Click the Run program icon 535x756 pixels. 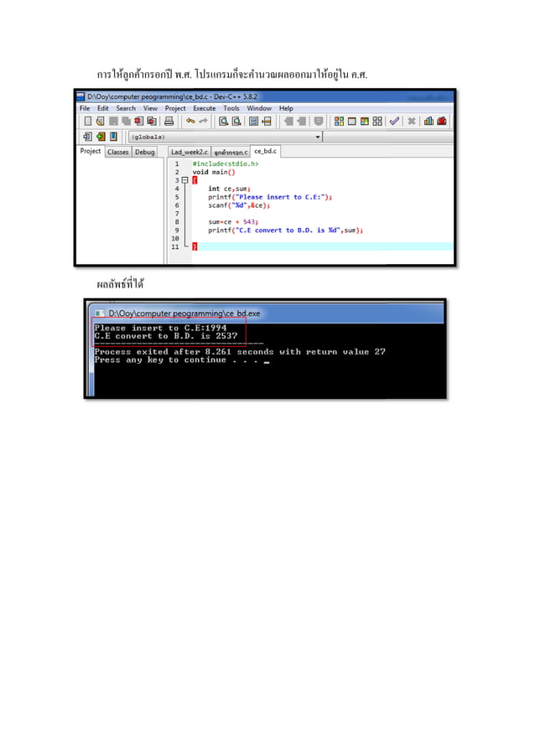tap(351, 121)
